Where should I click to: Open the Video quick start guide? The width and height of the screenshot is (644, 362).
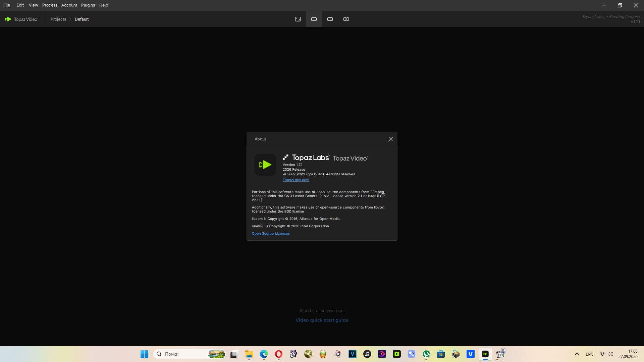pyautogui.click(x=322, y=320)
